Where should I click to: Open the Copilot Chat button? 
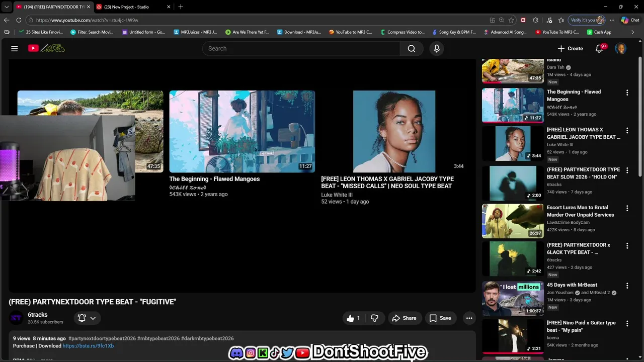click(630, 20)
